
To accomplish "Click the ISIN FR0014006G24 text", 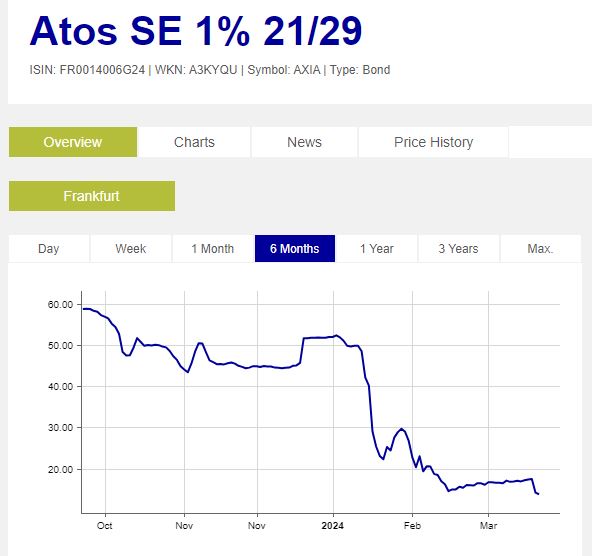I will tap(87, 70).
